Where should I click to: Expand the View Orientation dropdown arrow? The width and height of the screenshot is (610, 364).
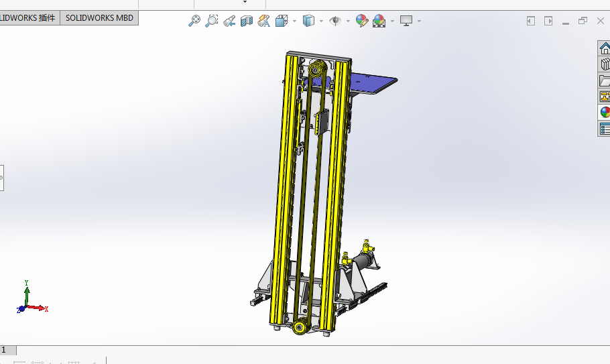click(x=294, y=21)
